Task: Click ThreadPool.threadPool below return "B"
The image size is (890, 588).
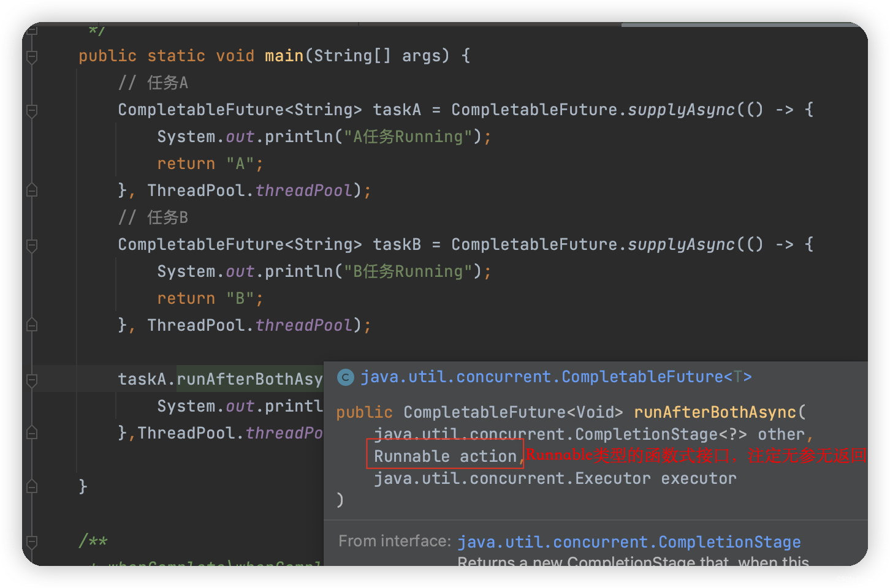Action: pos(250,325)
